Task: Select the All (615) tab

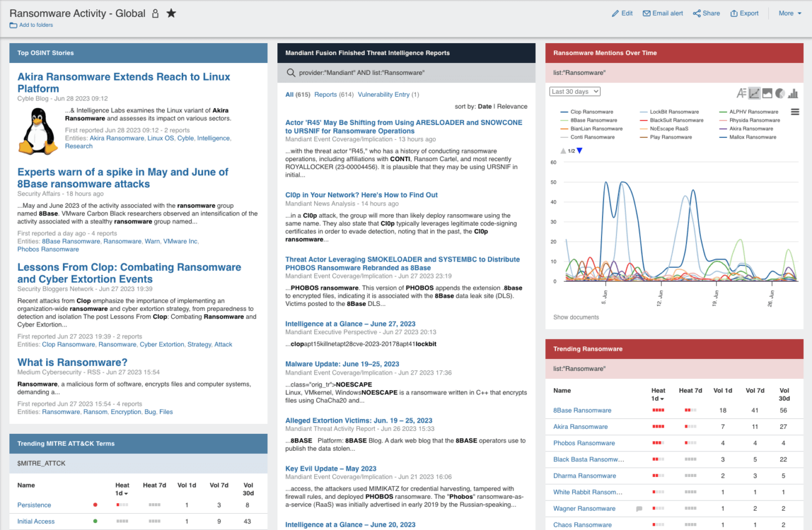Action: 298,94
